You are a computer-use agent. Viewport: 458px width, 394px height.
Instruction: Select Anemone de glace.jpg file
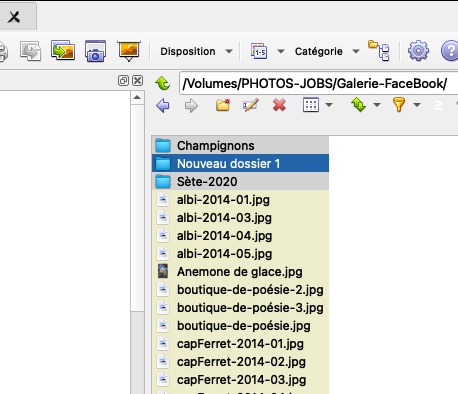240,271
